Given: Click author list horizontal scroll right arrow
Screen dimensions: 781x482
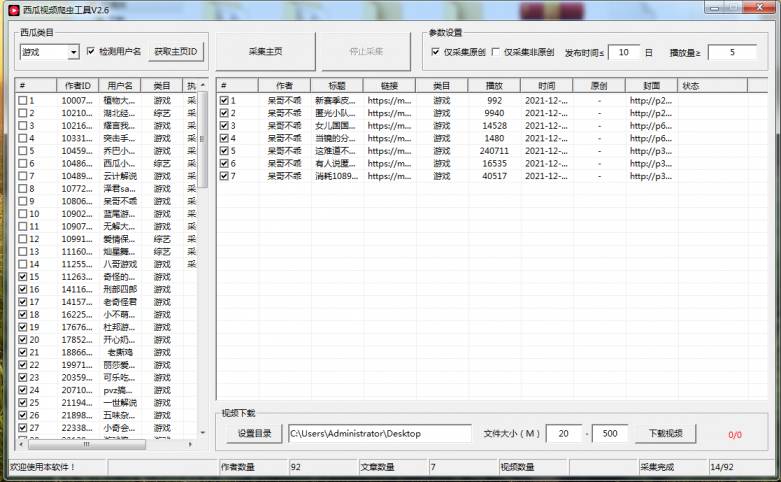Looking at the screenshot, I should point(190,444).
